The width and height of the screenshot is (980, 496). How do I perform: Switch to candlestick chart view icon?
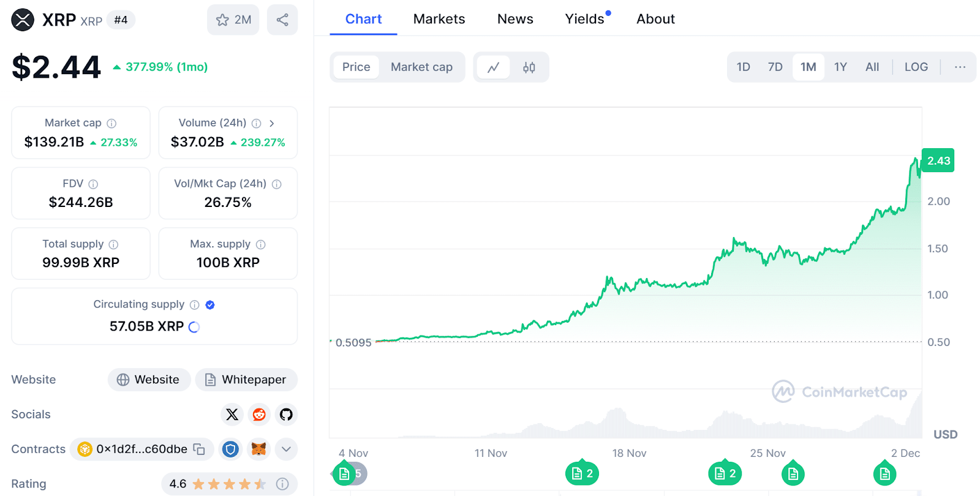tap(529, 67)
